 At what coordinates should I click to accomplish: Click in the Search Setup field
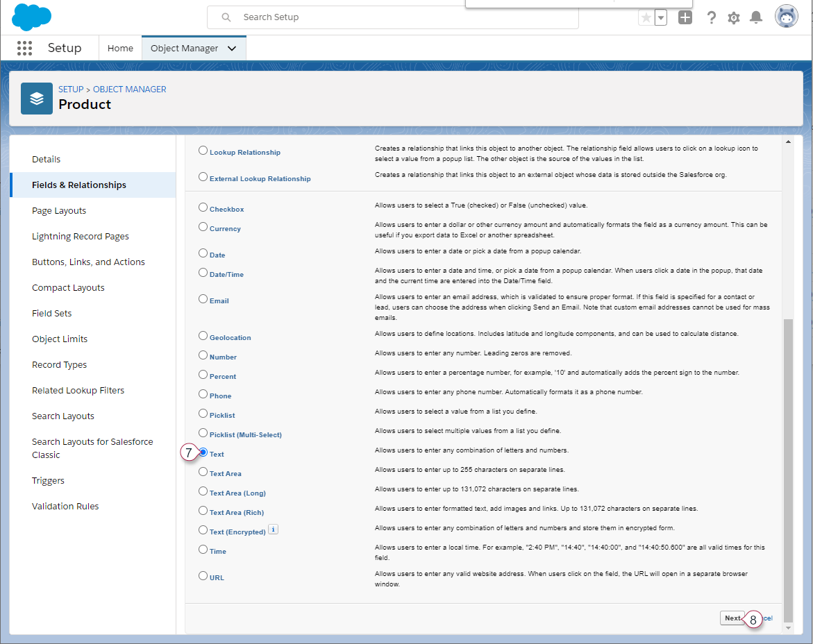point(403,17)
